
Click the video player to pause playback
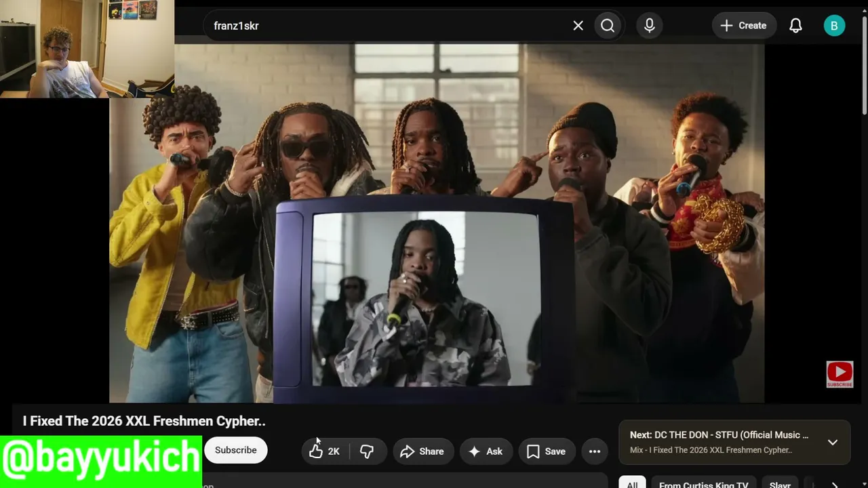coord(437,224)
